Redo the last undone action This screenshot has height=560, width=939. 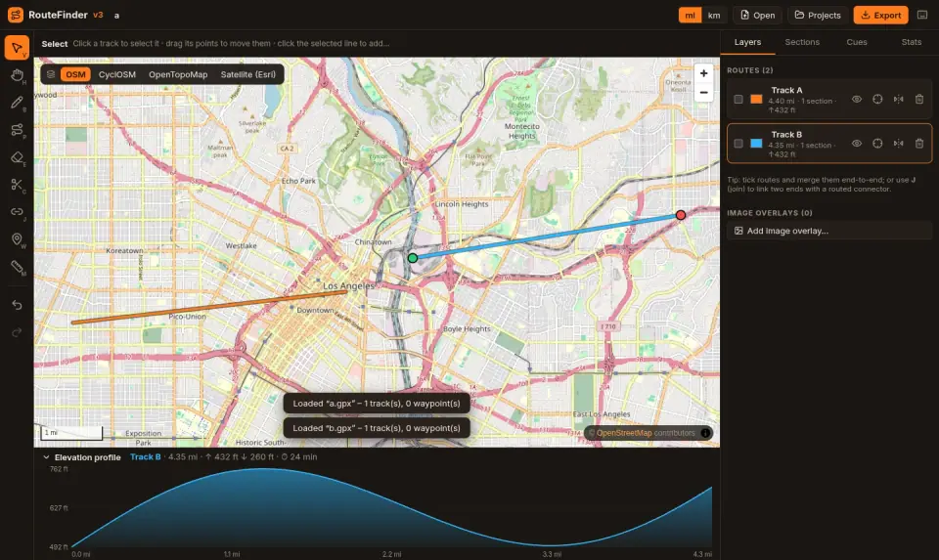point(17,332)
